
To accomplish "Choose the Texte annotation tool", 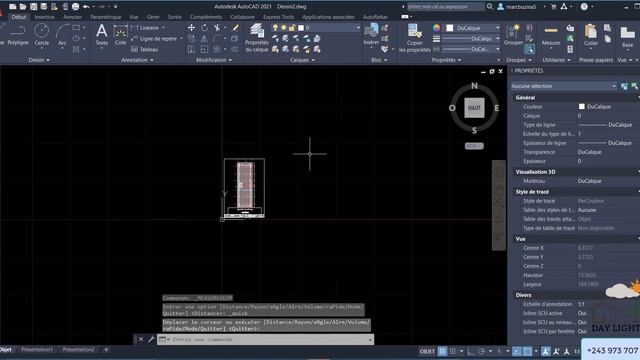I will 102,35.
